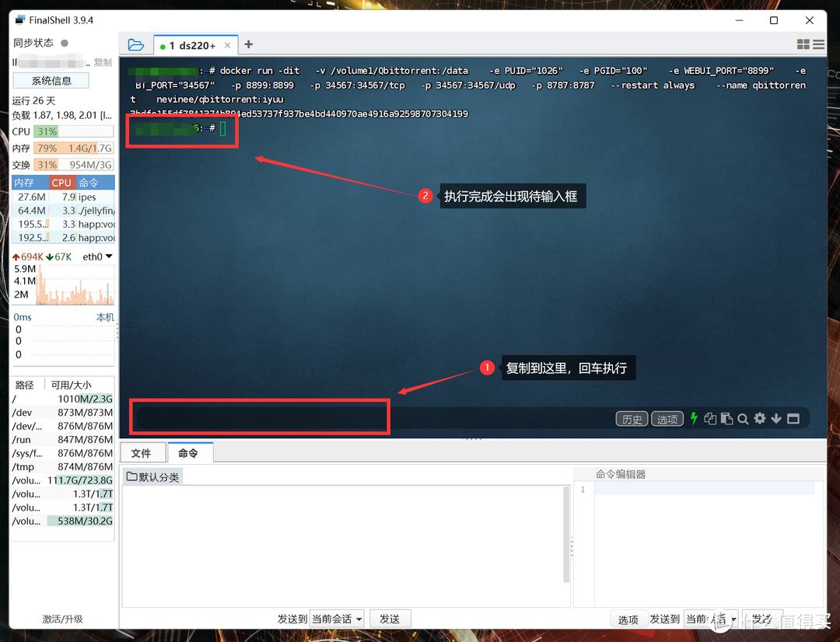Add a new session tab
Viewport: 840px width, 642px height.
[248, 44]
